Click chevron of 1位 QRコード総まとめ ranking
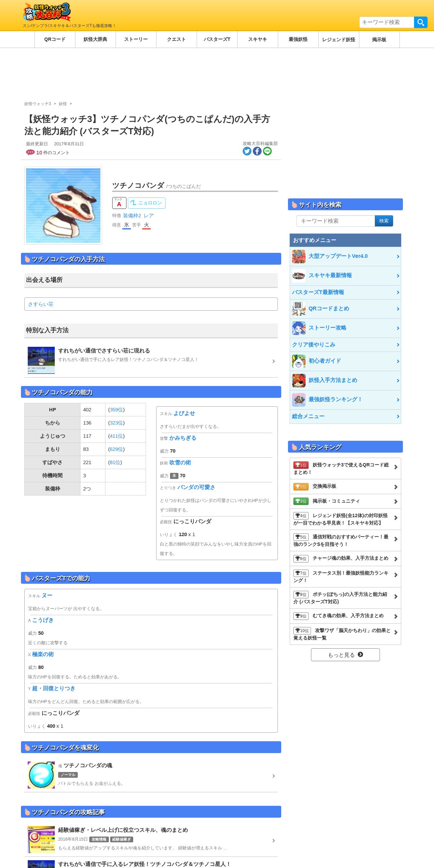 (x=396, y=467)
